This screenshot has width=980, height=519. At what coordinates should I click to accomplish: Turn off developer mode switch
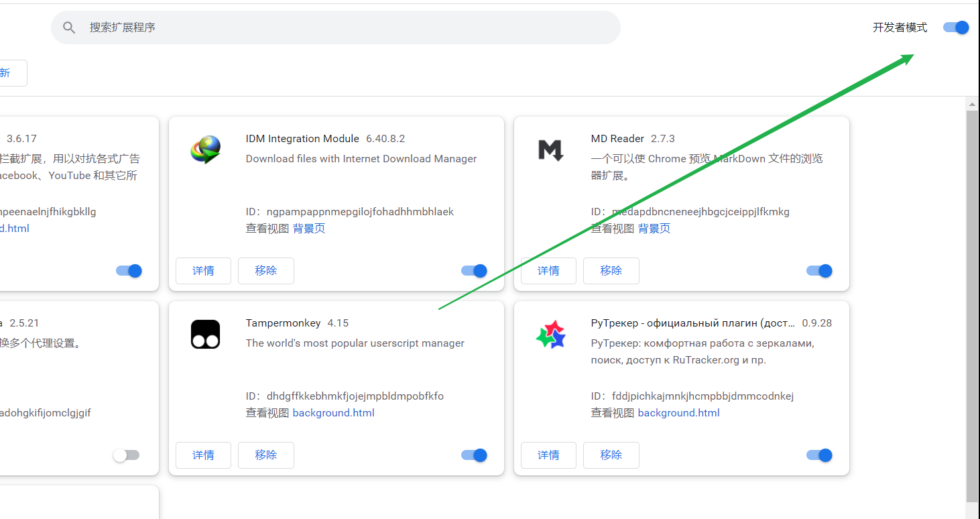955,27
